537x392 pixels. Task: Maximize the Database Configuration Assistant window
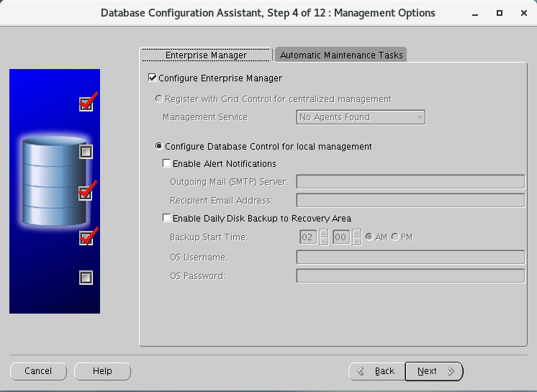click(x=500, y=13)
